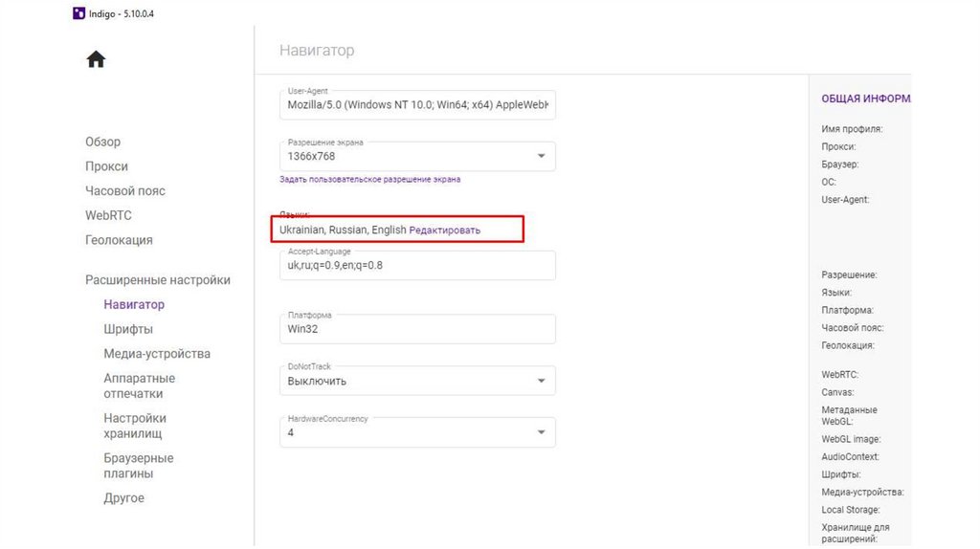Image resolution: width=980 pixels, height=549 pixels.
Task: Go to Медиа-устройства settings
Action: pos(157,354)
